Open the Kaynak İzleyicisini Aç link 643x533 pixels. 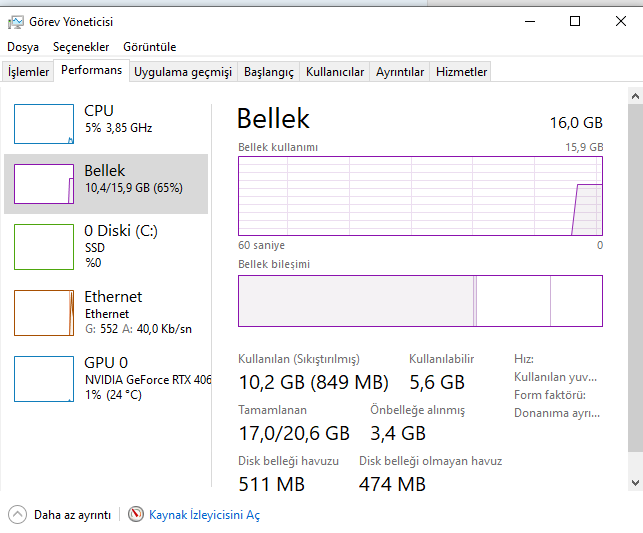[204, 515]
